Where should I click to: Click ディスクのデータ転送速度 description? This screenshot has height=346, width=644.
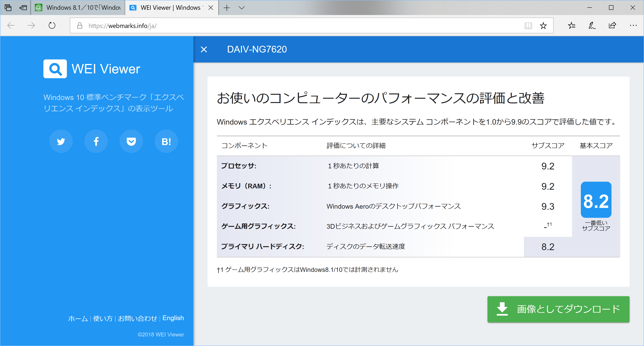coord(366,247)
